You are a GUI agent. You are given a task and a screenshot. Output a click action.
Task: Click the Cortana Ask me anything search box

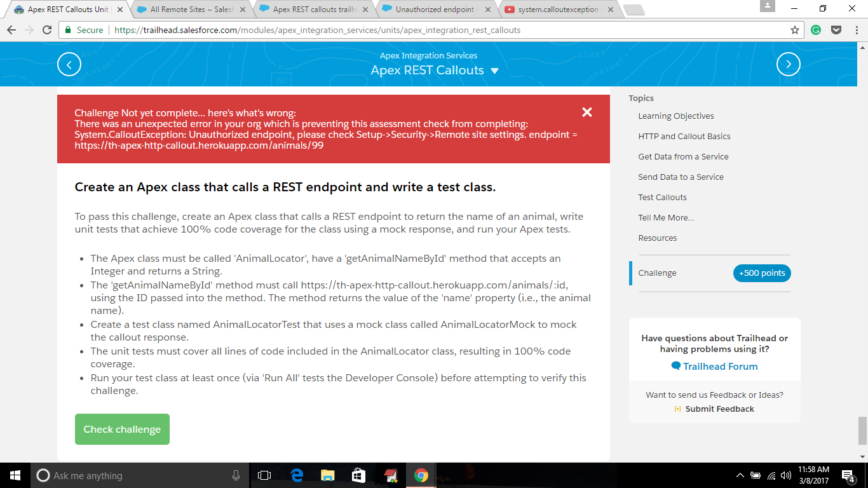(x=140, y=475)
